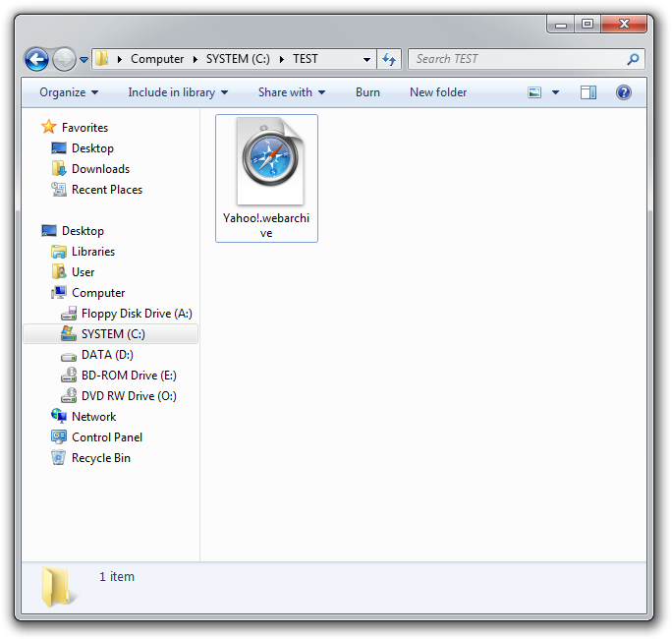Click the Burn toolbar command

[367, 92]
